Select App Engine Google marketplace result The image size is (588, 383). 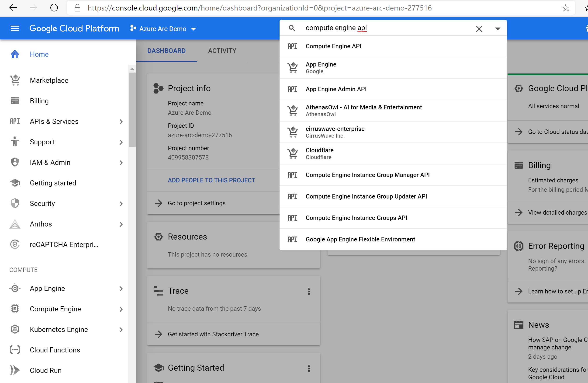(393, 68)
